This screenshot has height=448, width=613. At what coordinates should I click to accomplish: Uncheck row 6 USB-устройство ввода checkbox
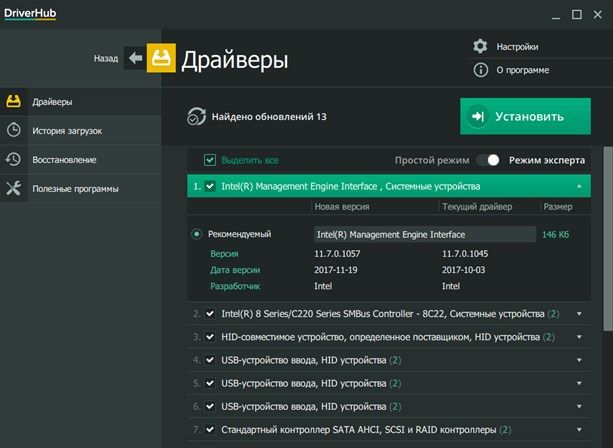[210, 406]
